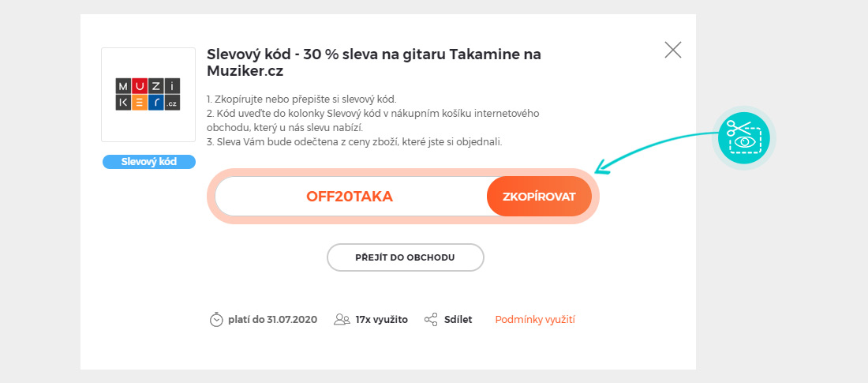Click the 17x využito usage text

382,320
